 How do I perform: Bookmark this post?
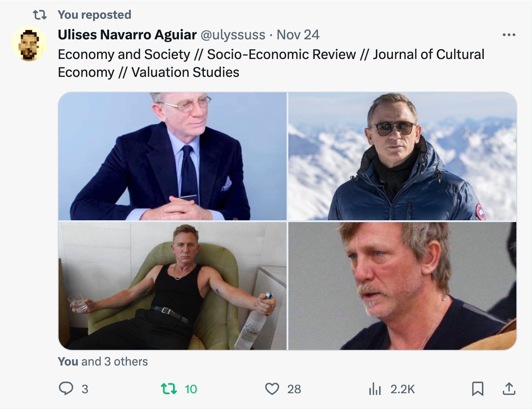point(477,389)
